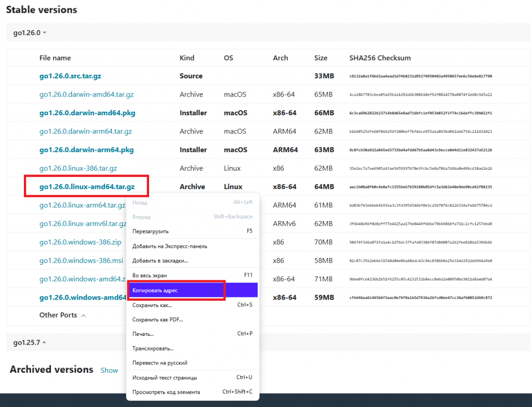
Task: Expand the go1.25.7 version section
Action: point(30,342)
